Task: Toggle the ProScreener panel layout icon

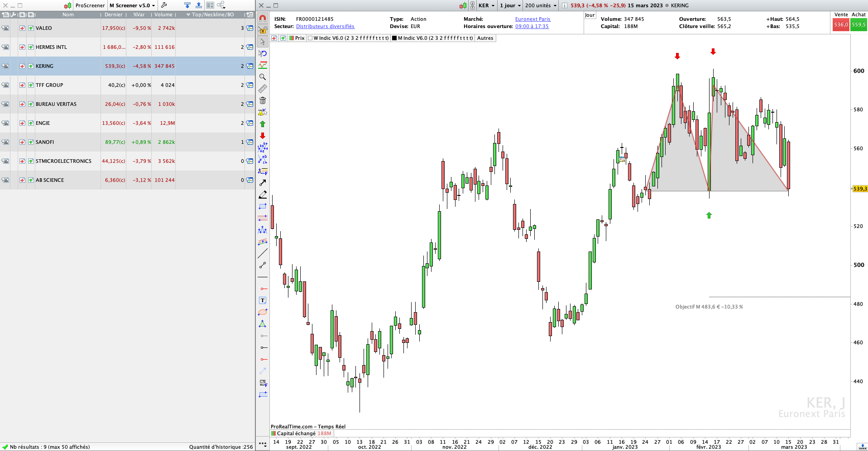Action: pyautogui.click(x=210, y=5)
